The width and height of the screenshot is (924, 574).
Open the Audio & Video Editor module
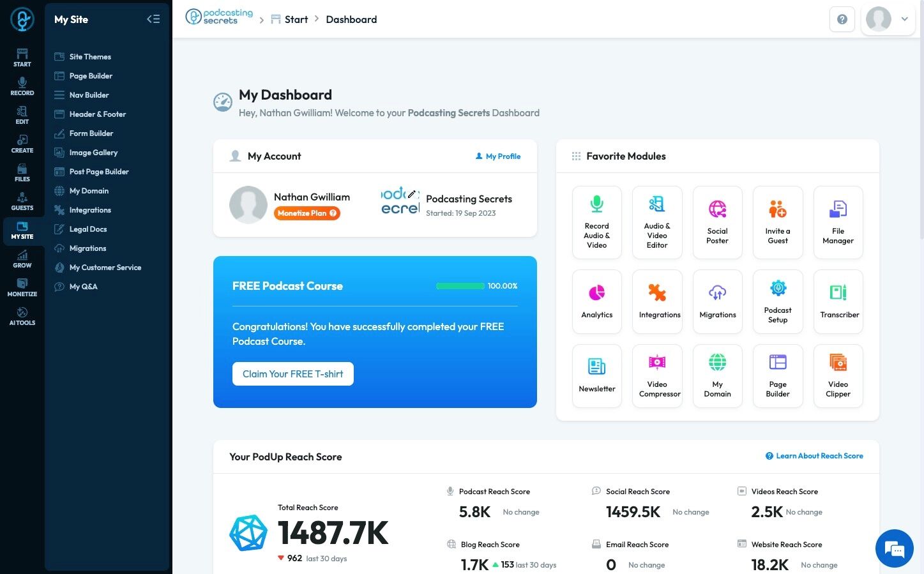(657, 222)
